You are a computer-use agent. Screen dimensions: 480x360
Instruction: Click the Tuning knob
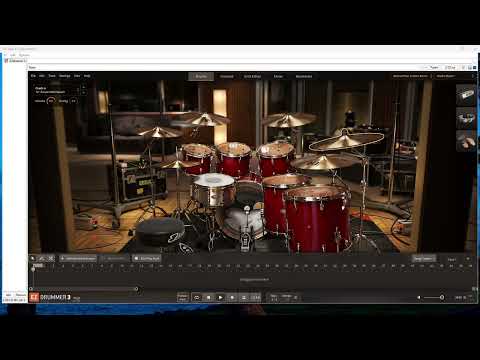coord(73,101)
